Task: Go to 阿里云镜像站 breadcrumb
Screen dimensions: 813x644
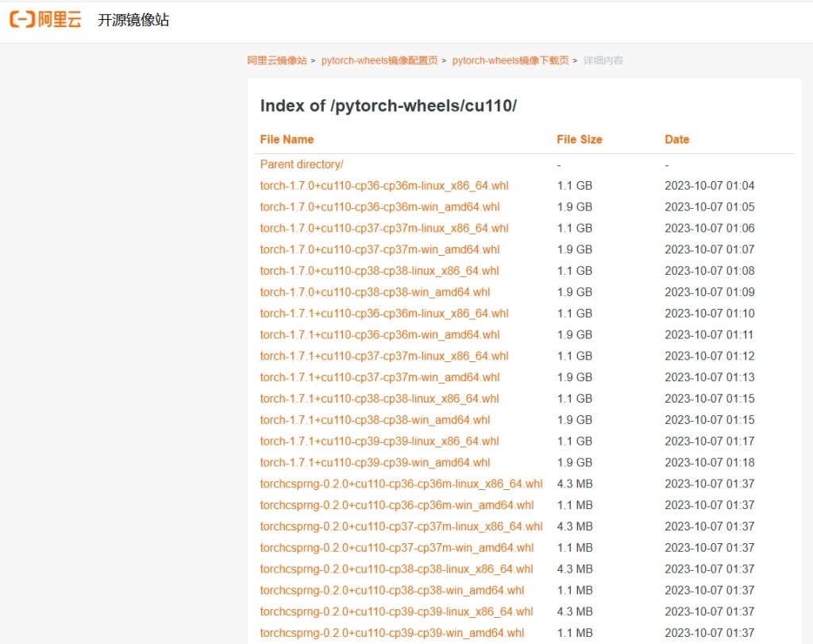Action: 277,60
